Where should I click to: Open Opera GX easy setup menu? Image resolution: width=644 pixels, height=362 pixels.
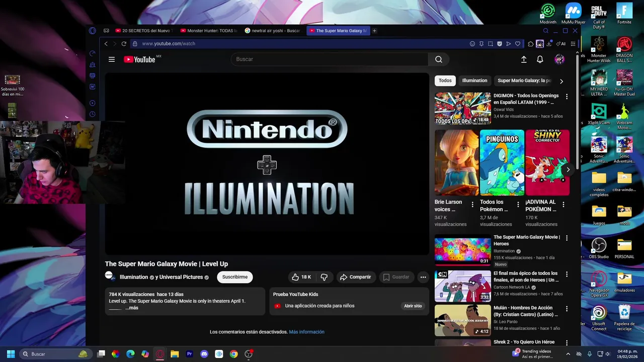coord(573,44)
